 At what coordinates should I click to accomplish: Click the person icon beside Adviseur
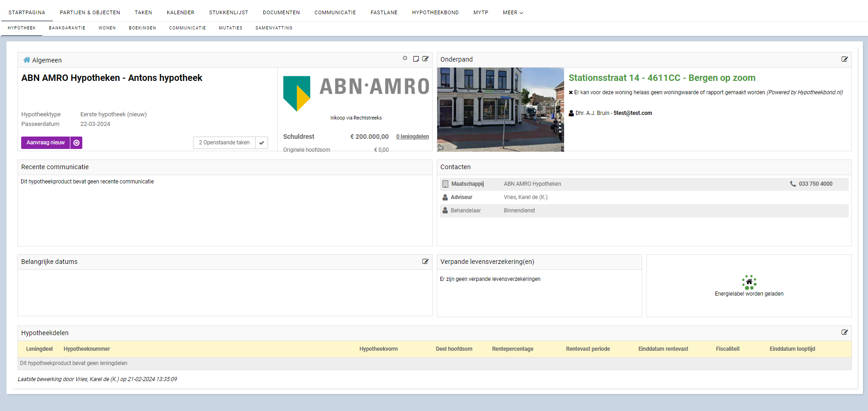445,197
